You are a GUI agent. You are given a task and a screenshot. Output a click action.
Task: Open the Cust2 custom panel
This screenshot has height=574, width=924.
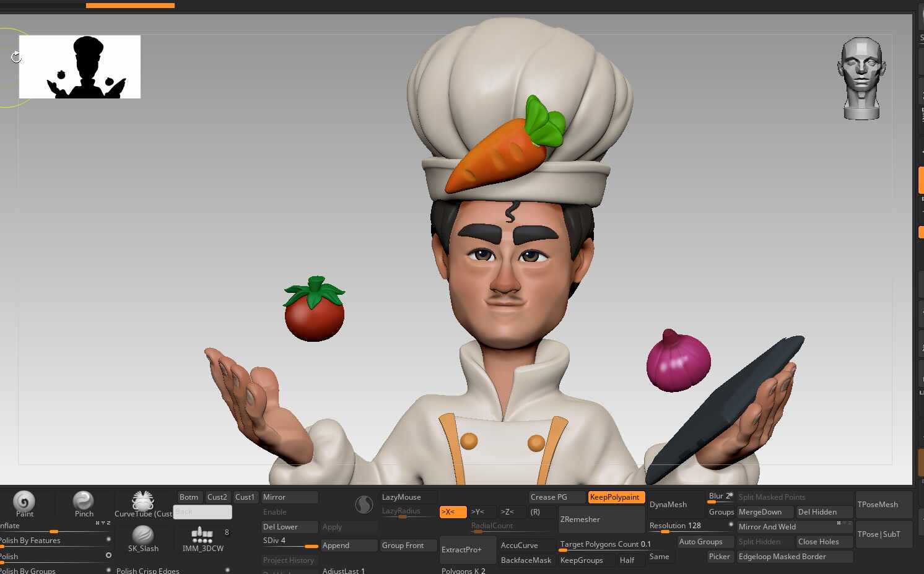(x=217, y=497)
